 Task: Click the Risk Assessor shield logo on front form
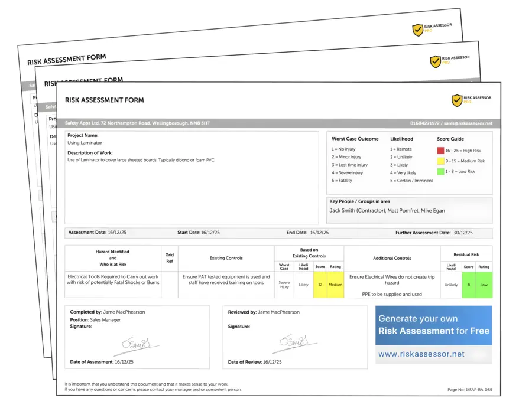pyautogui.click(x=457, y=100)
